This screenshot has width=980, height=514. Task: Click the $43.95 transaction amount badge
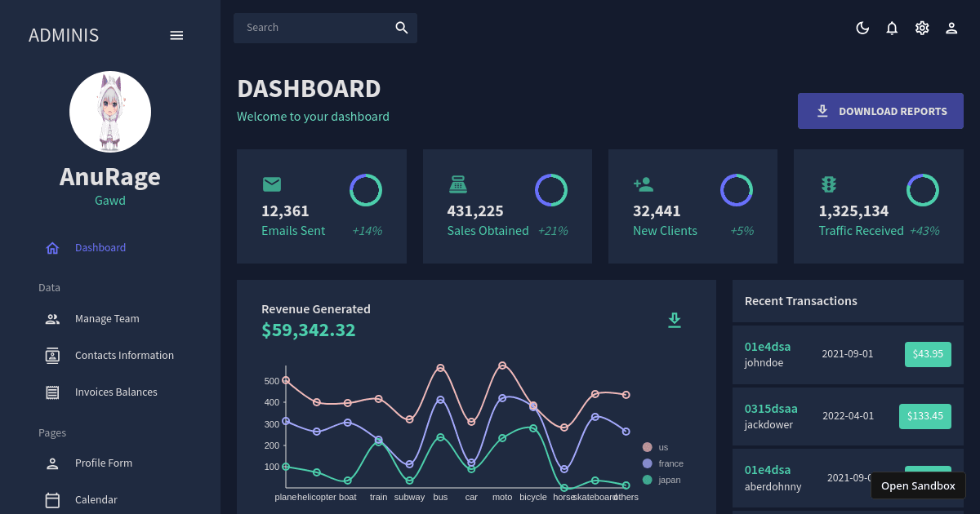pyautogui.click(x=928, y=354)
